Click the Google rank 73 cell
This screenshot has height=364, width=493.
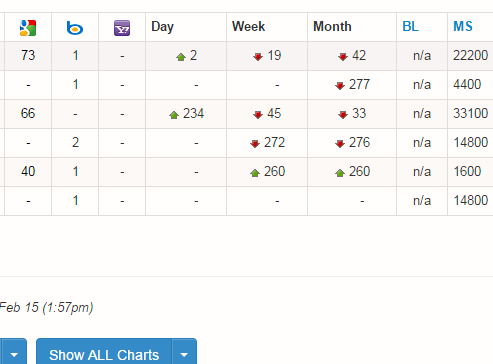click(x=28, y=56)
